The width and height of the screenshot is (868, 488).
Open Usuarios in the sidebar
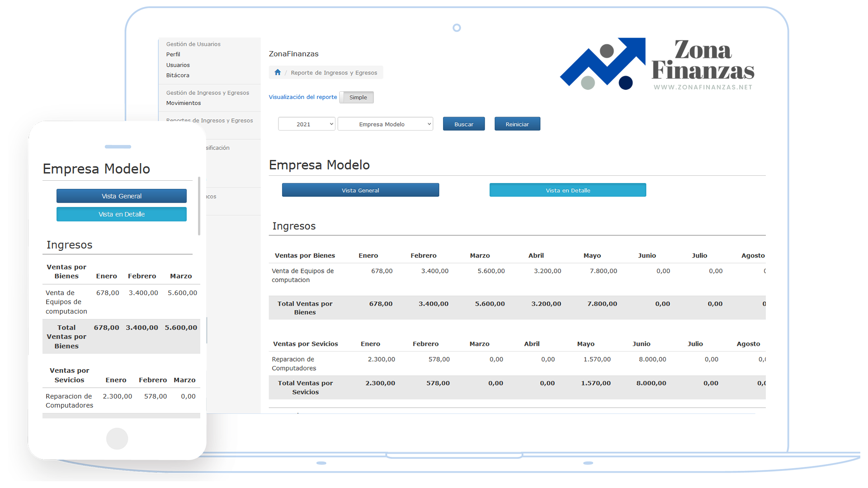coord(178,65)
